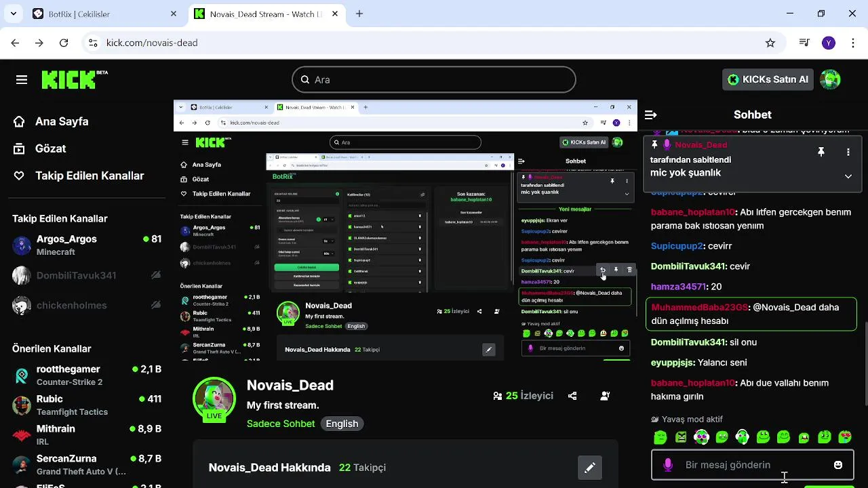Click the Yavaş mod aktif label

click(x=687, y=420)
